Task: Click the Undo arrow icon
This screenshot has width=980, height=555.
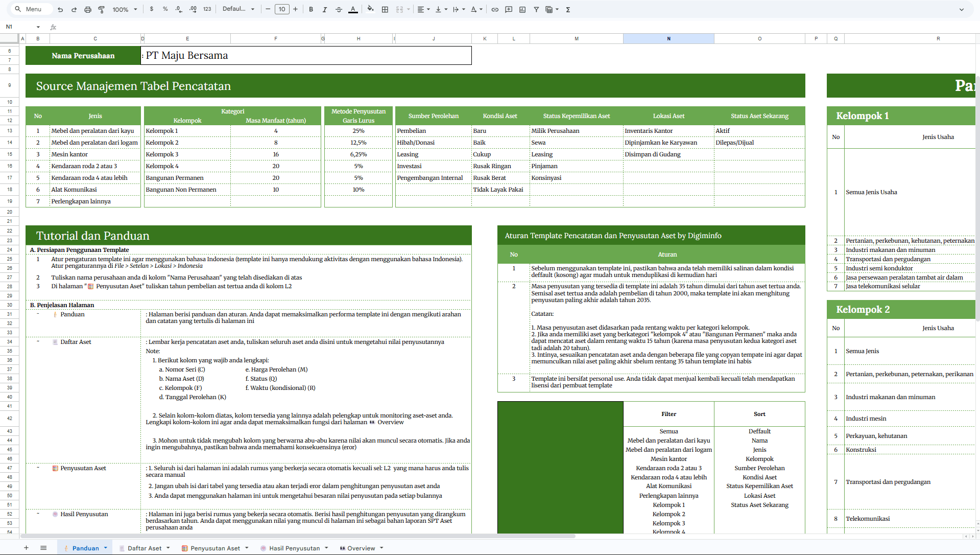Action: [60, 9]
